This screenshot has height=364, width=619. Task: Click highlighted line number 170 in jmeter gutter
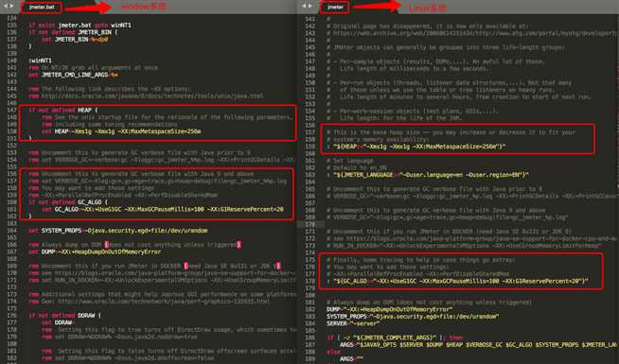pos(310,224)
